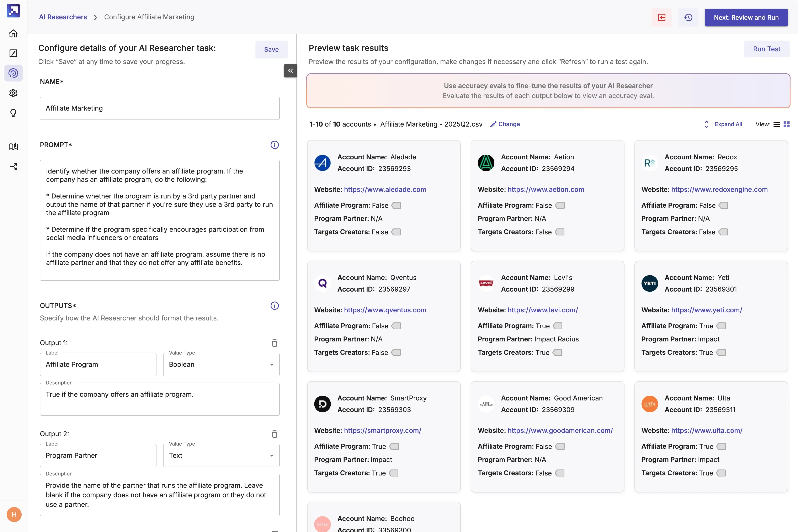
Task: Open the book/docs icon in sidebar
Action: click(13, 146)
